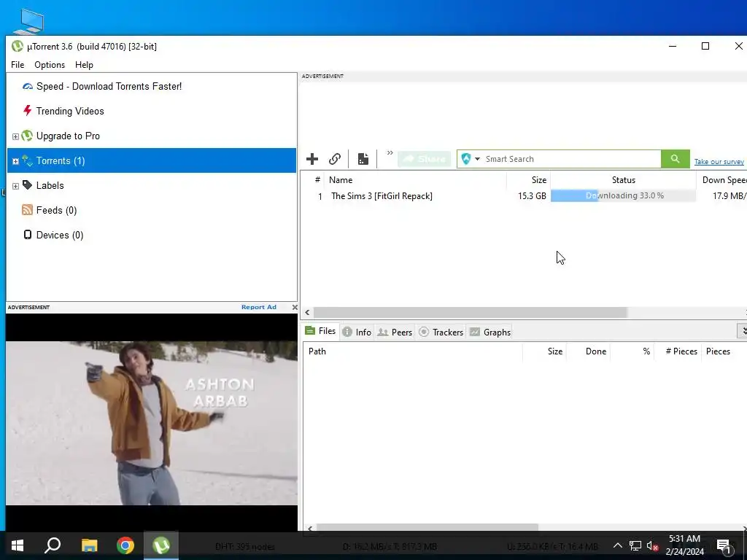Switch to the Files tab
Viewport: 747px width, 560px height.
[x=321, y=331]
